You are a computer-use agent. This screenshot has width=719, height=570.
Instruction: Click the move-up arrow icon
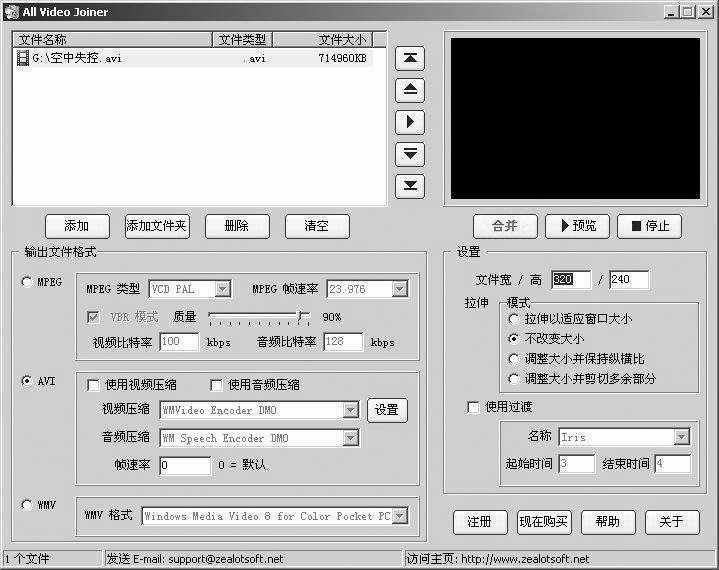pos(410,90)
